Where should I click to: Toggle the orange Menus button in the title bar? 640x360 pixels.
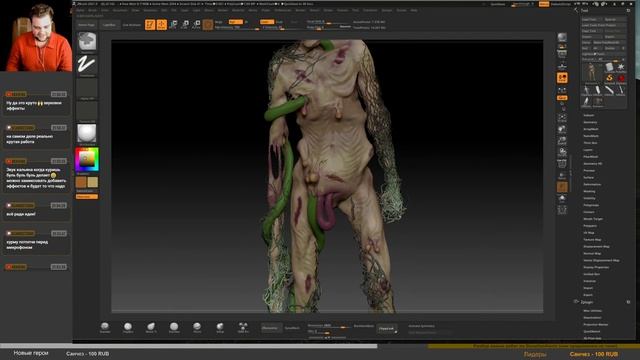544,4
